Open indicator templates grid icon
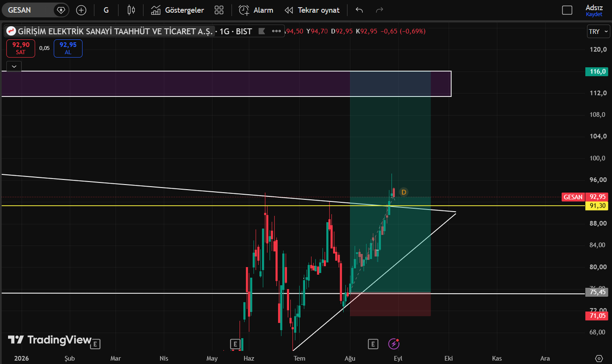Viewport: 612px width, 364px height. pyautogui.click(x=219, y=10)
